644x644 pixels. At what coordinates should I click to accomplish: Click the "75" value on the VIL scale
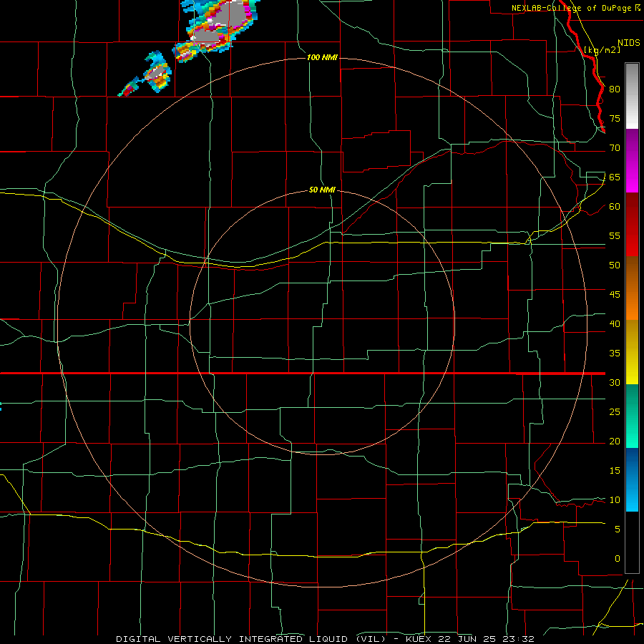tap(615, 118)
